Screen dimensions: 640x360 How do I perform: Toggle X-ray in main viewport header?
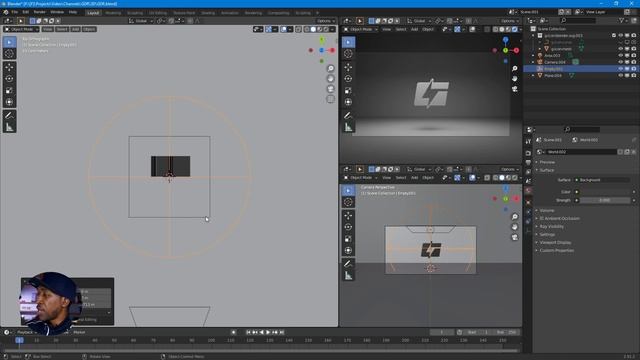coord(298,29)
